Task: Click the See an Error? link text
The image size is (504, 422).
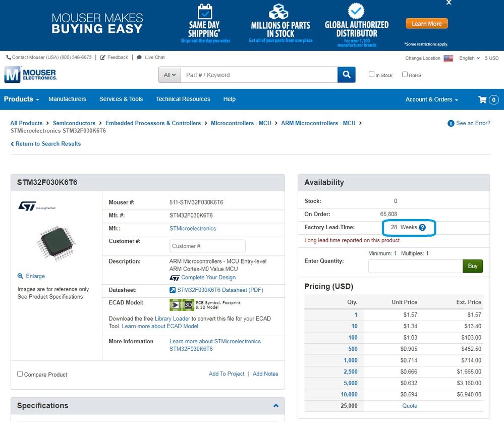Action: pyautogui.click(x=473, y=123)
